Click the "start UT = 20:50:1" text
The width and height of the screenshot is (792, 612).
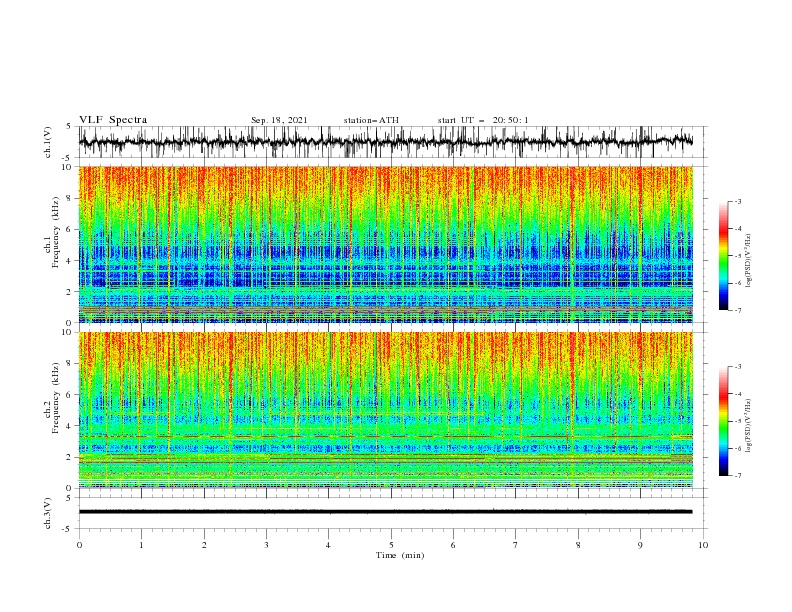pos(483,120)
